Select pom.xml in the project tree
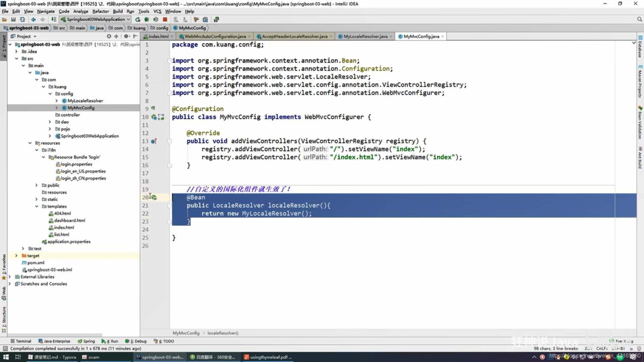This screenshot has height=362, width=644. (36, 262)
